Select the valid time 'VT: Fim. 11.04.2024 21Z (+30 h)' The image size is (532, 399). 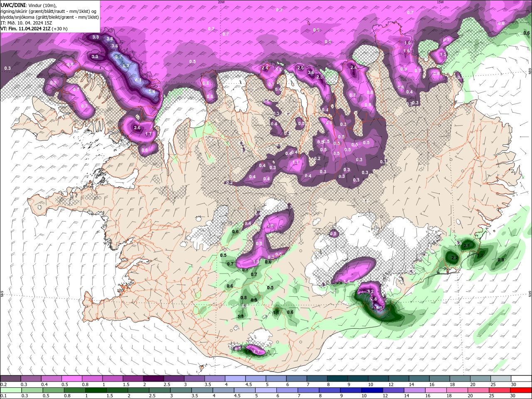point(34,29)
